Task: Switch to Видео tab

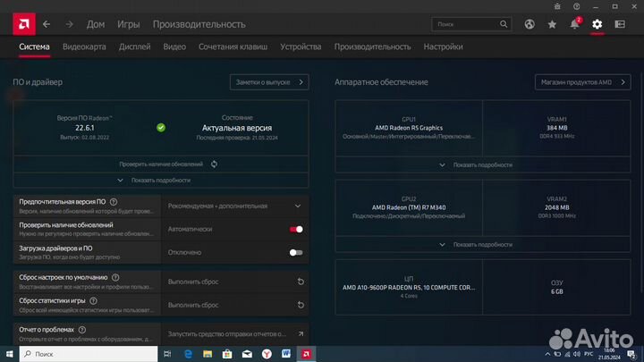Action: coord(174,46)
